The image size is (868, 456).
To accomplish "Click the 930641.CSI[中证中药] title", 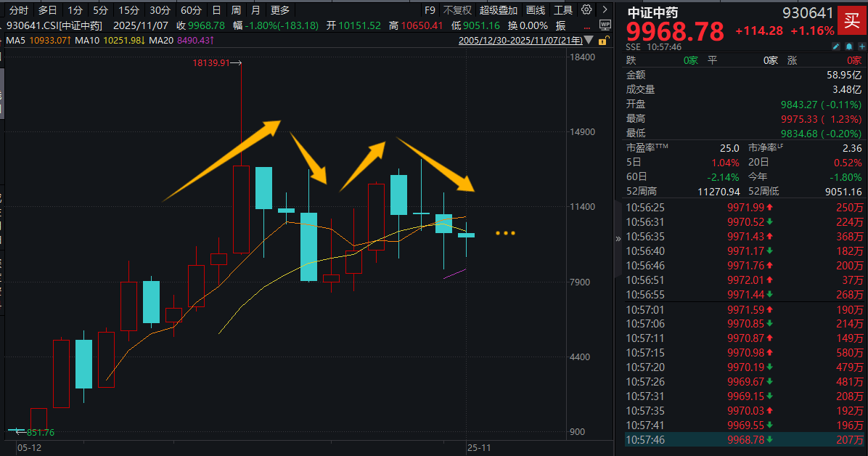I will point(54,25).
